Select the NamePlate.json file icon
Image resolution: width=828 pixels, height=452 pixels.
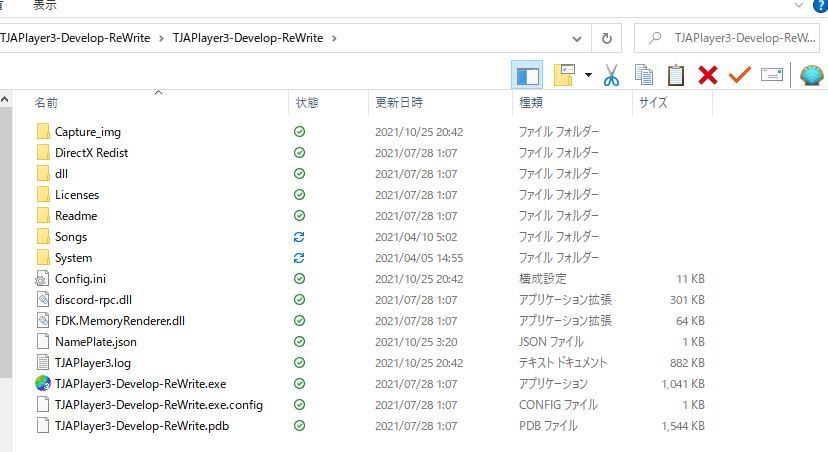(43, 342)
